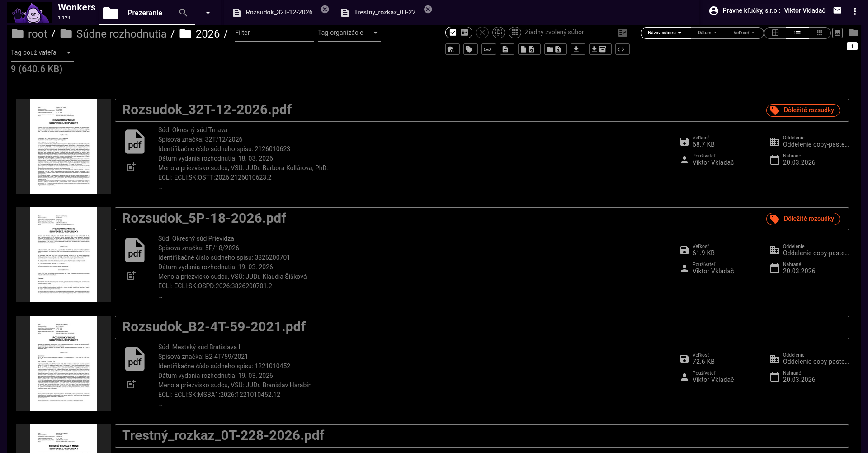The width and height of the screenshot is (868, 453).
Task: Click the dashed-square select all icon
Action: pos(499,33)
